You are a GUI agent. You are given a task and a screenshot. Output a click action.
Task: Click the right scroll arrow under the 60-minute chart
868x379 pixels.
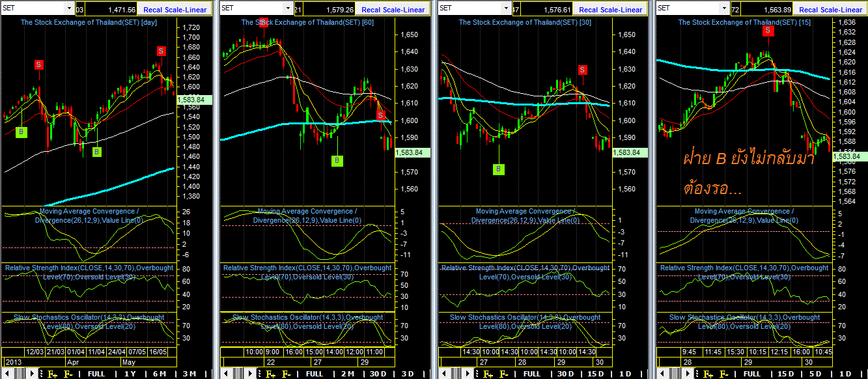(250, 374)
